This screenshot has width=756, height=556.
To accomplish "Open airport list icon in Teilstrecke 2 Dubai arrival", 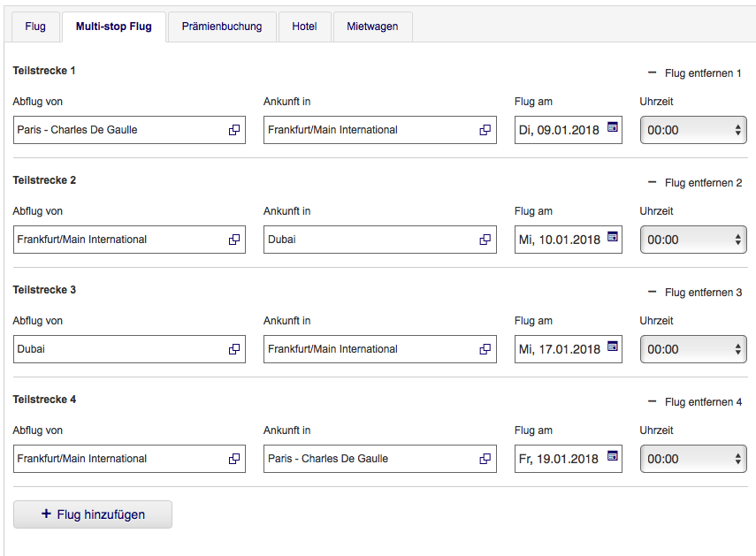I will (x=485, y=240).
